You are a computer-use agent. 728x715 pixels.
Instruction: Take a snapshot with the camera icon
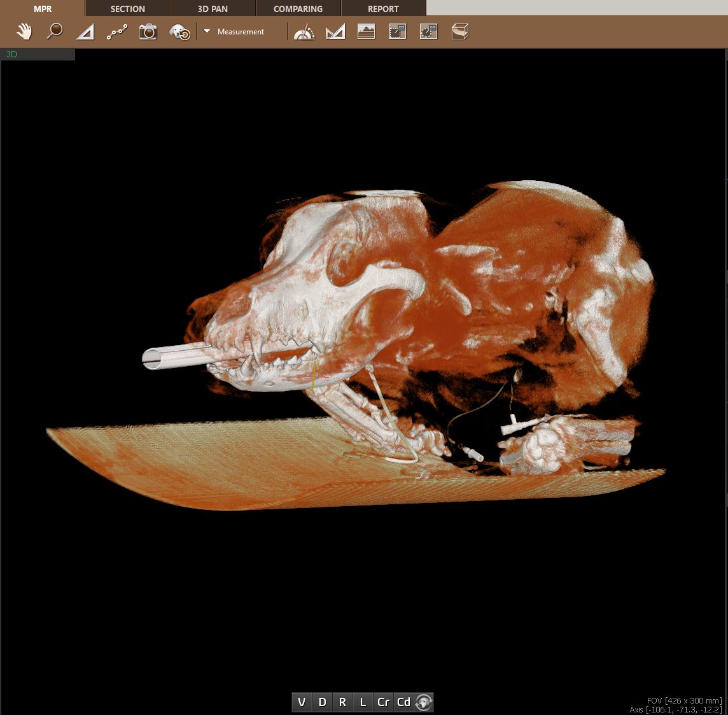[148, 31]
